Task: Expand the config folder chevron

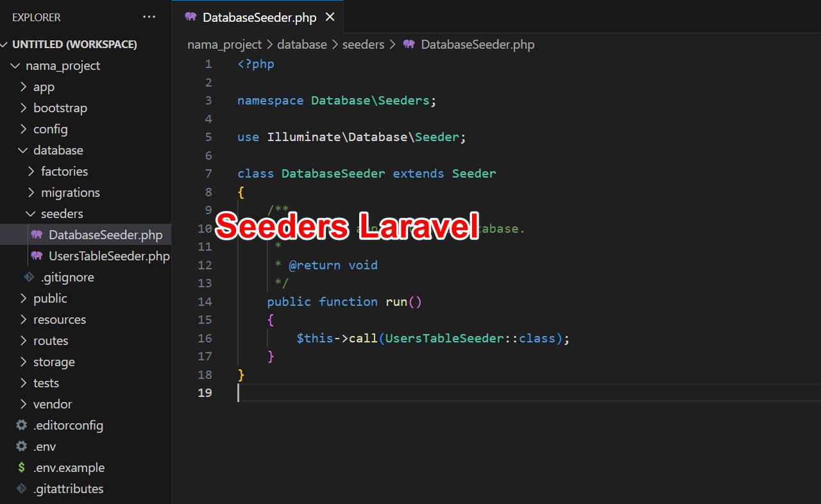Action: click(x=23, y=129)
